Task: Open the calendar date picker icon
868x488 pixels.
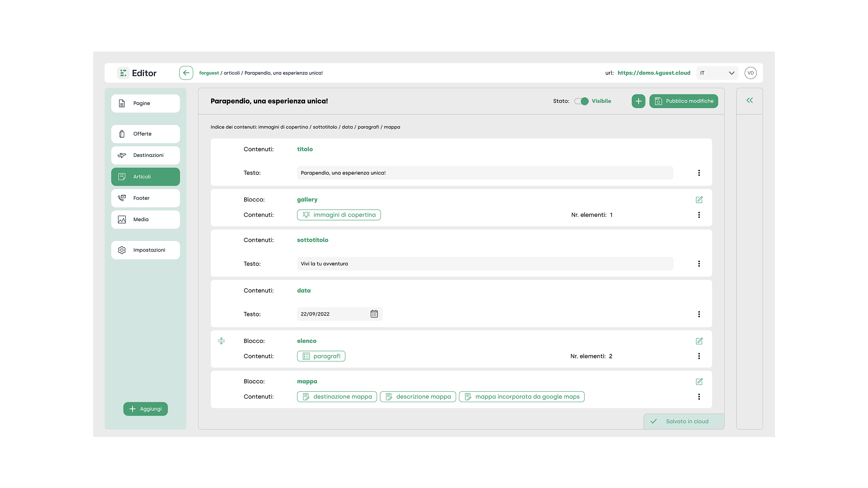Action: (x=374, y=314)
